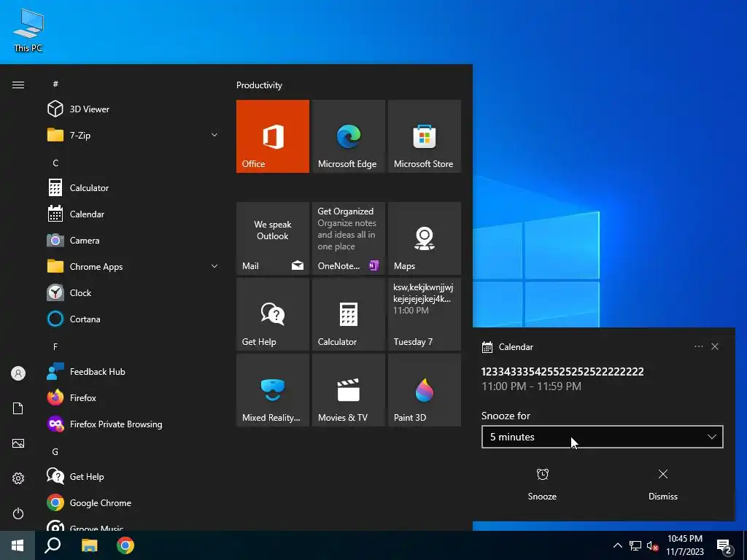Launch Chrome from the taskbar
This screenshot has width=747, height=560.
coord(125,545)
